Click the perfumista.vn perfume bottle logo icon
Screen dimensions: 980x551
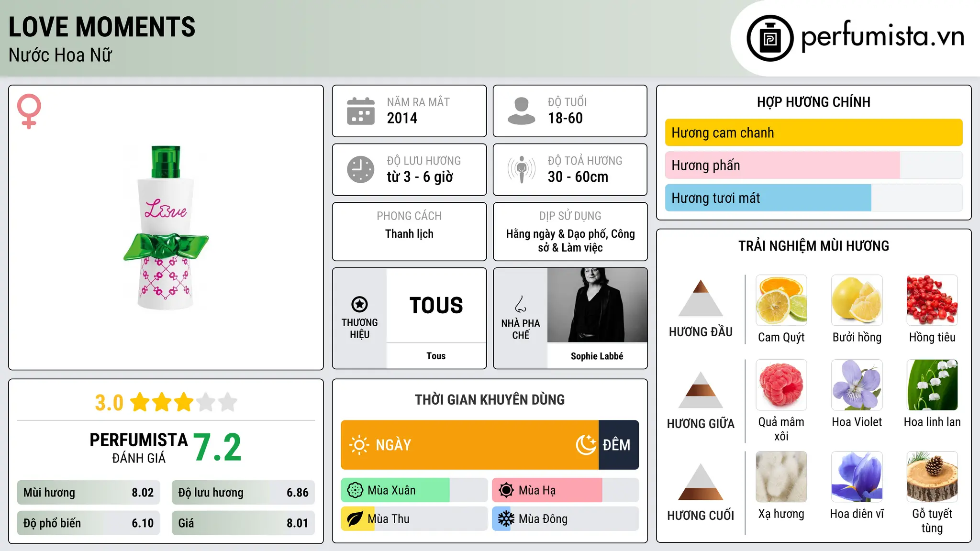(770, 38)
